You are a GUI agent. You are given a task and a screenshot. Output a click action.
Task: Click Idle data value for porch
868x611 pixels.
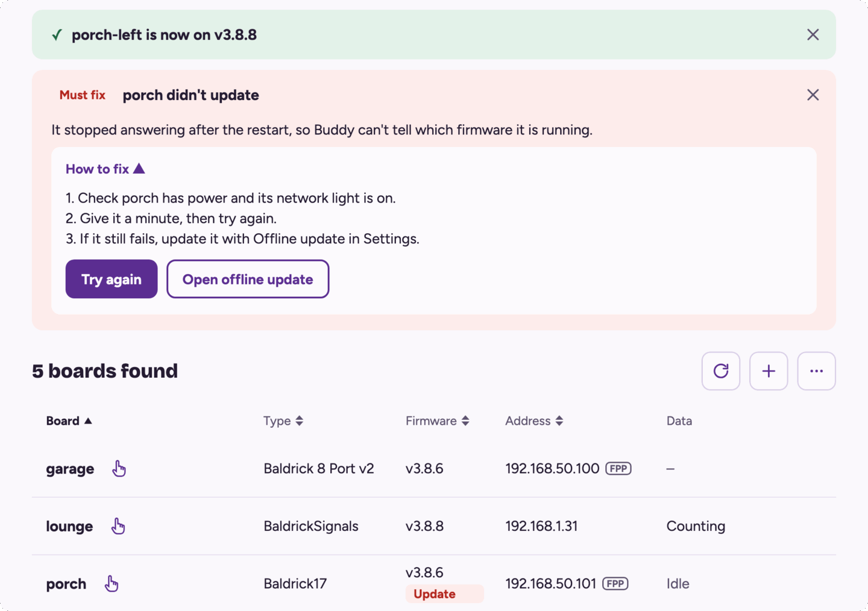point(678,584)
